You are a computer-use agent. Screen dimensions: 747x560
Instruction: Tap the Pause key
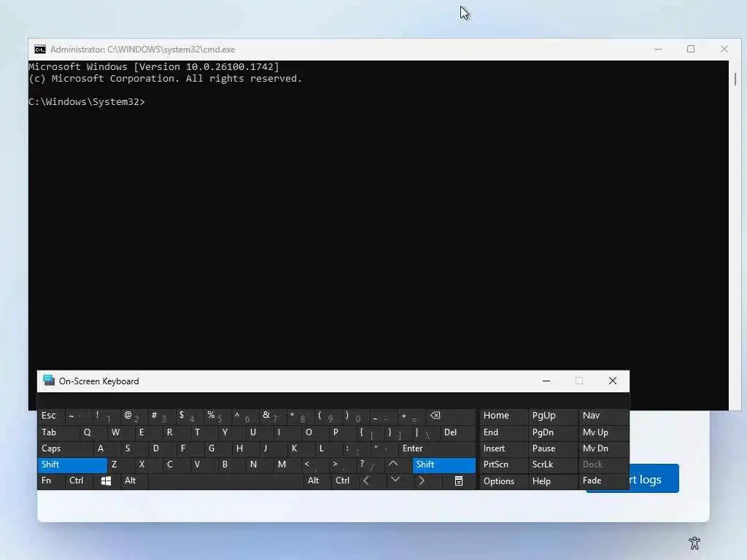pos(553,448)
